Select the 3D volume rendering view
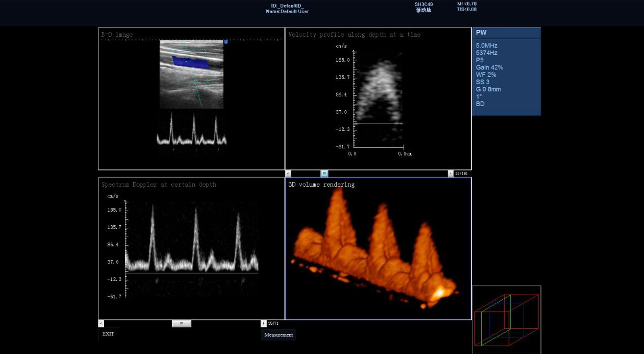This screenshot has height=354, width=644. (x=378, y=249)
